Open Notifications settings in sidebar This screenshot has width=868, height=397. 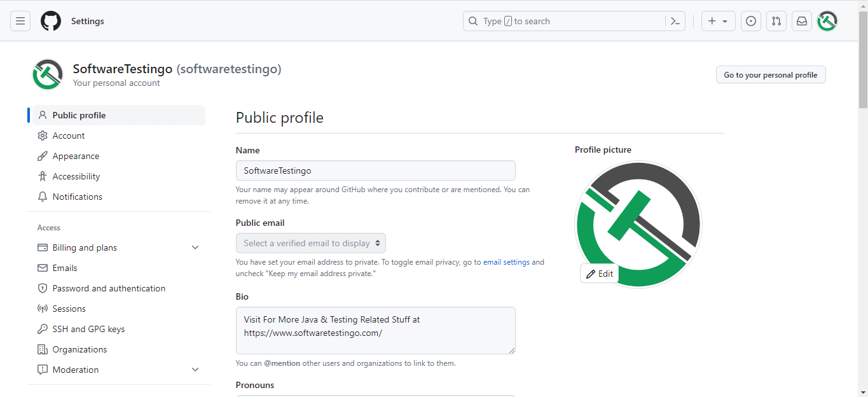coord(119,197)
